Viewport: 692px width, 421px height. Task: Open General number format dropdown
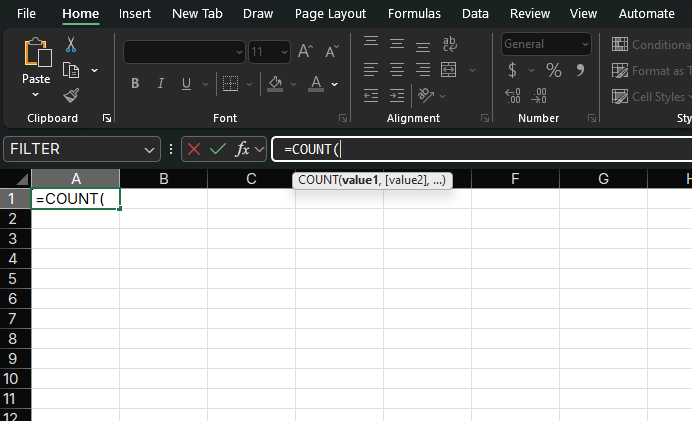pyautogui.click(x=585, y=44)
